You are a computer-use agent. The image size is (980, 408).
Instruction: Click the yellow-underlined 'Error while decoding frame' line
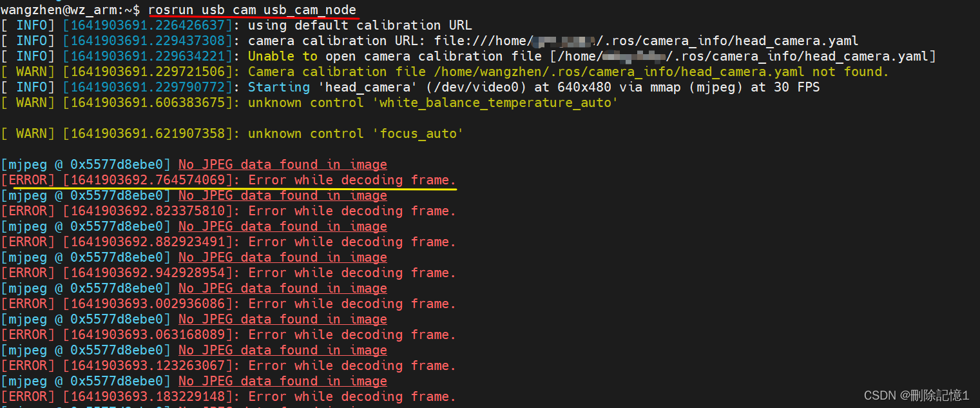229,180
